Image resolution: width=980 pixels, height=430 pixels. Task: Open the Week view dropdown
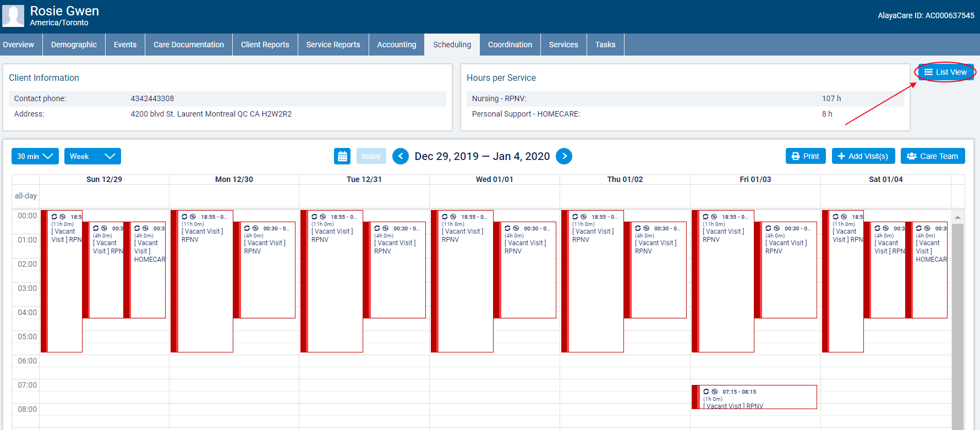[92, 156]
